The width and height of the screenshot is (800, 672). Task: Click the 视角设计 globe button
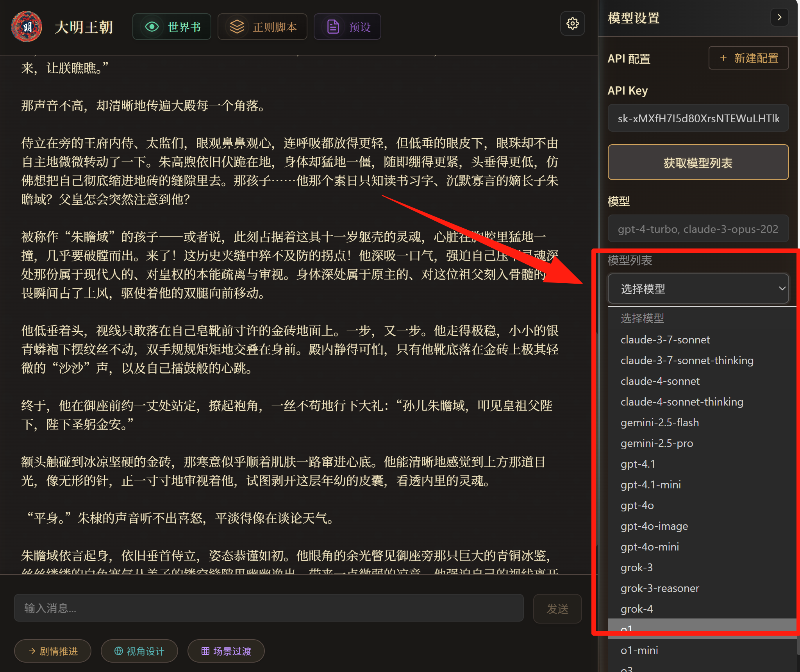click(139, 651)
